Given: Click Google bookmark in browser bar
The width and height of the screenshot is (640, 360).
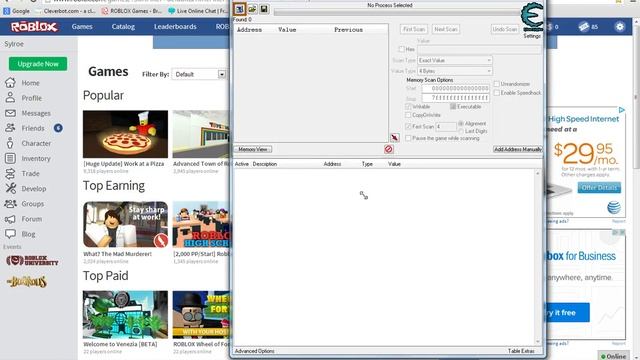Looking at the screenshot, I should 17,11.
